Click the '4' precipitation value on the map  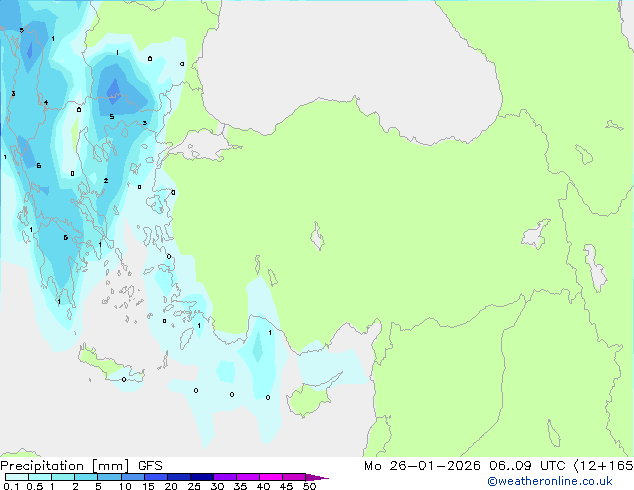46,103
